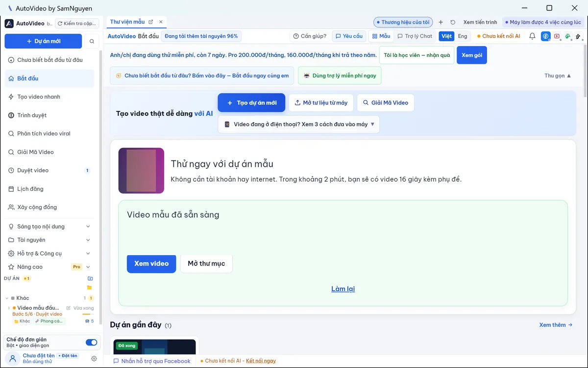The height and width of the screenshot is (368, 588).
Task: Expand Hỗ trợ & Công cụ section
Action: pyautogui.click(x=49, y=254)
